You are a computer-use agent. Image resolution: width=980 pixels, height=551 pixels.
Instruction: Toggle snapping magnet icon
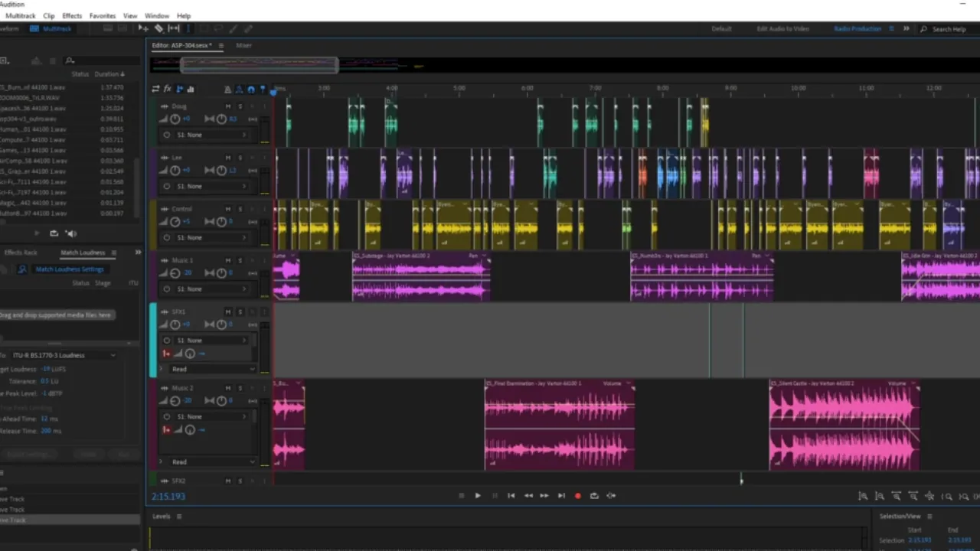click(250, 90)
